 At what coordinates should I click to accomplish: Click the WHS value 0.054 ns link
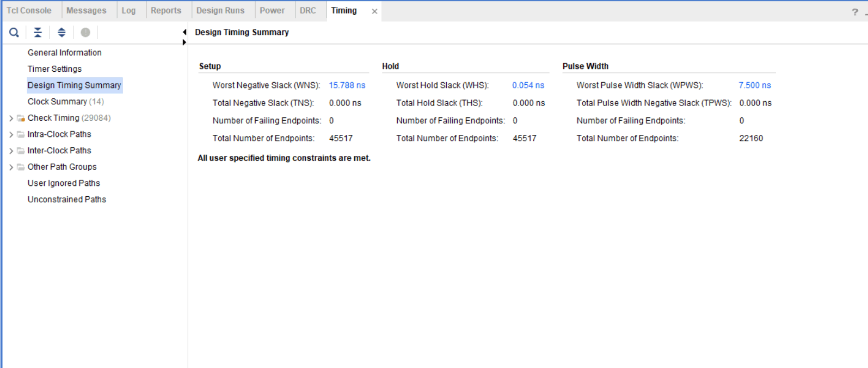(x=528, y=85)
